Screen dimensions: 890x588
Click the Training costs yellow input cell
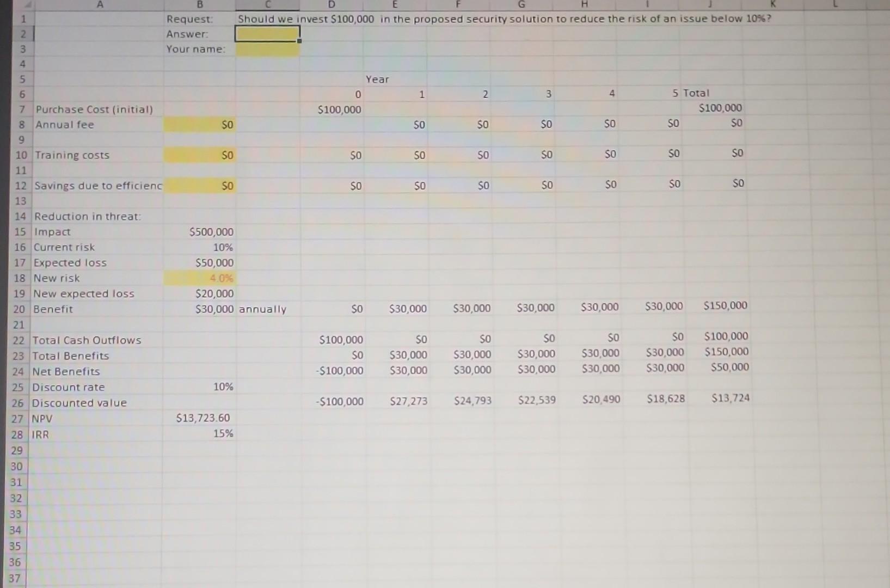click(200, 155)
